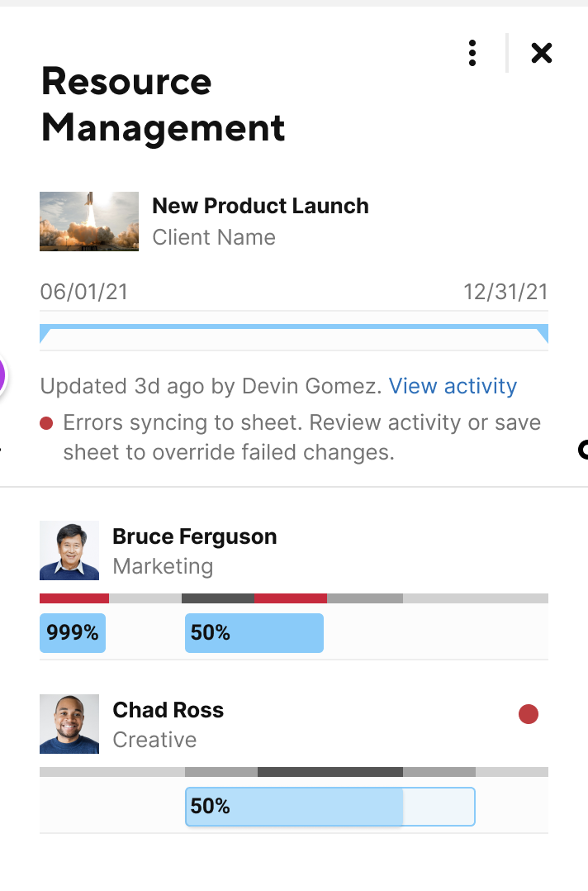Image resolution: width=588 pixels, height=891 pixels.
Task: Click the rocket launch project thumbnail
Action: [89, 222]
